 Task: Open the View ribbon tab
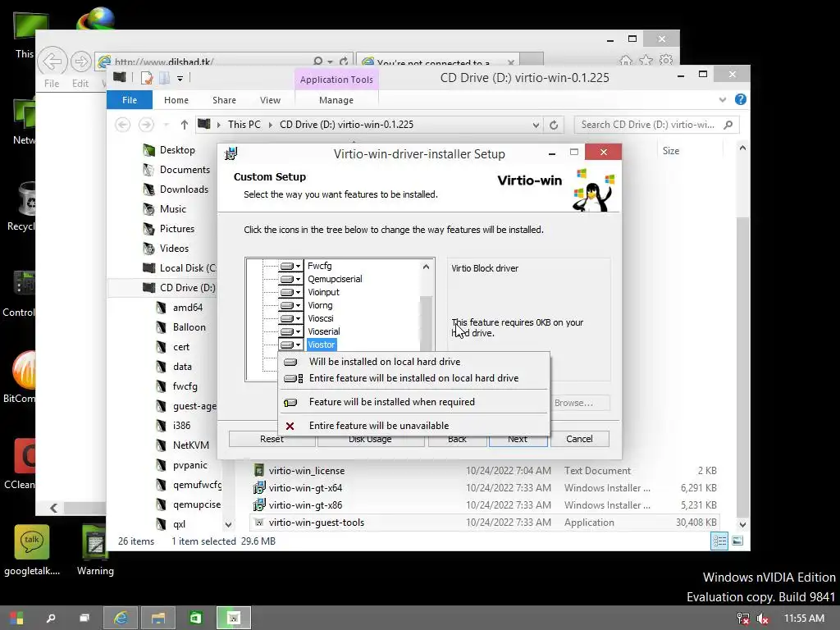[x=270, y=100]
